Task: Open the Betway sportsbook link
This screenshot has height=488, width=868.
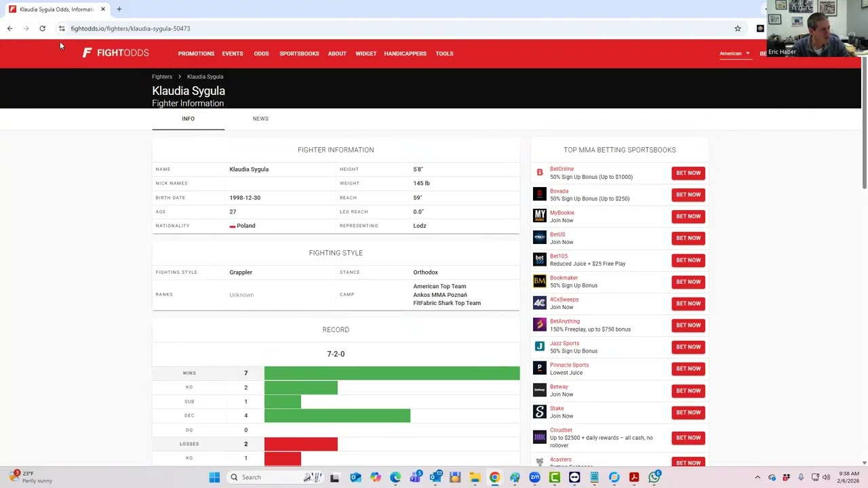Action: pos(559,387)
